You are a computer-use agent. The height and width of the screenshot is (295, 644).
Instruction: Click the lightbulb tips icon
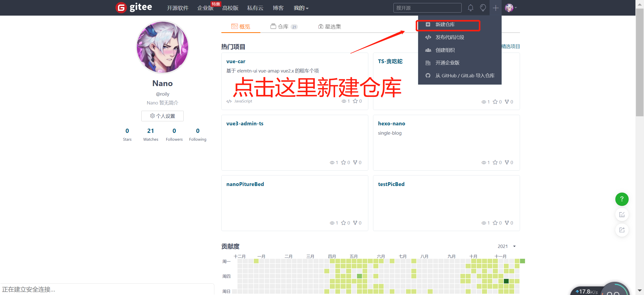[483, 8]
